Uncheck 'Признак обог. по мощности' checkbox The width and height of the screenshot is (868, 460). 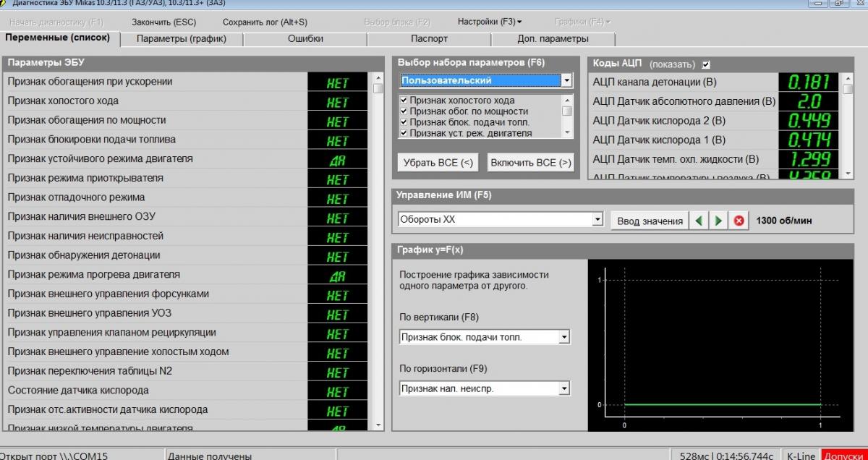404,112
